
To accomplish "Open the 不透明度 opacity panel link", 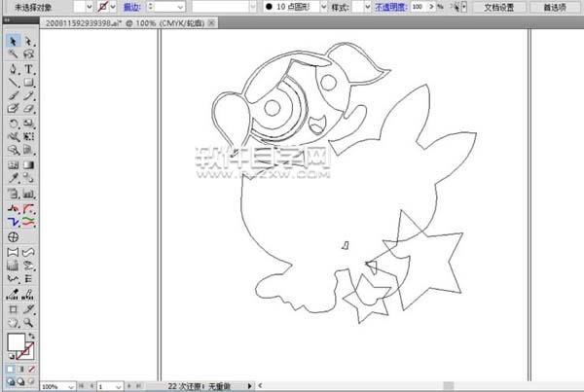I will click(x=390, y=7).
